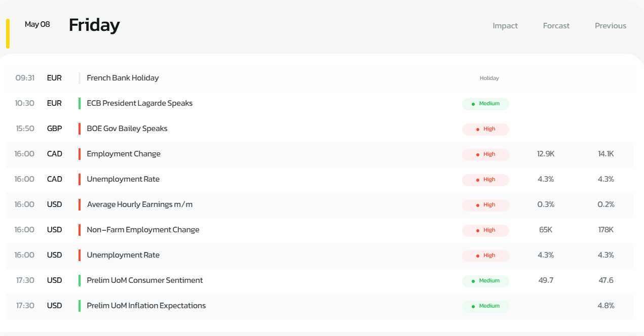
Task: Select the Impact column header
Action: 505,26
